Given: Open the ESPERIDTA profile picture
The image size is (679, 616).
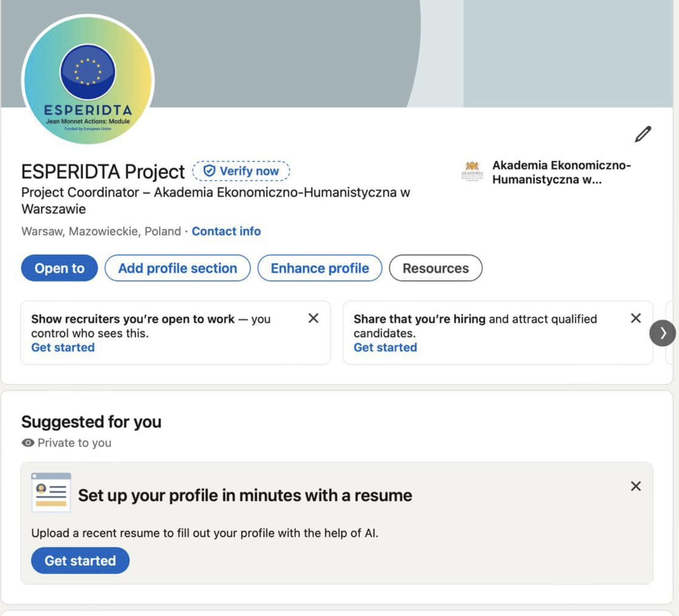Looking at the screenshot, I should [x=88, y=80].
